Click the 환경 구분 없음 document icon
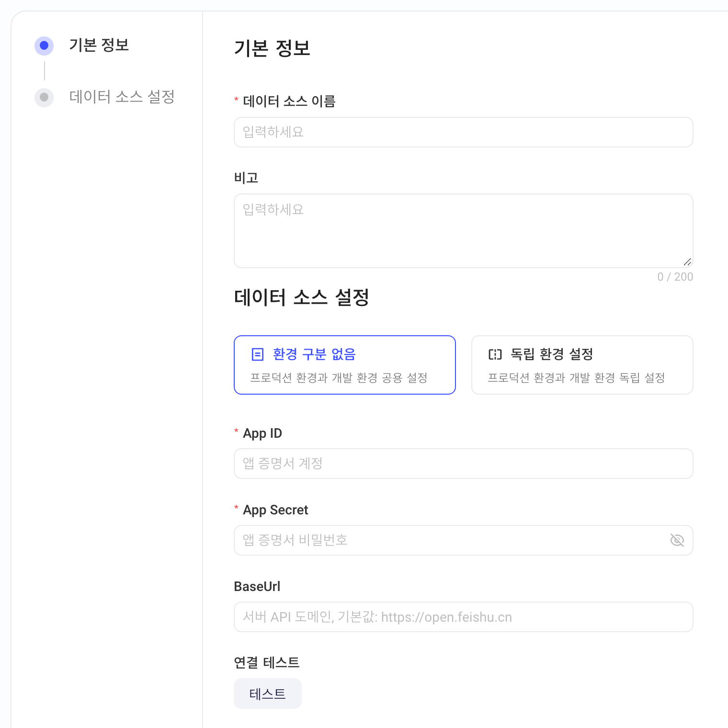 (x=258, y=354)
